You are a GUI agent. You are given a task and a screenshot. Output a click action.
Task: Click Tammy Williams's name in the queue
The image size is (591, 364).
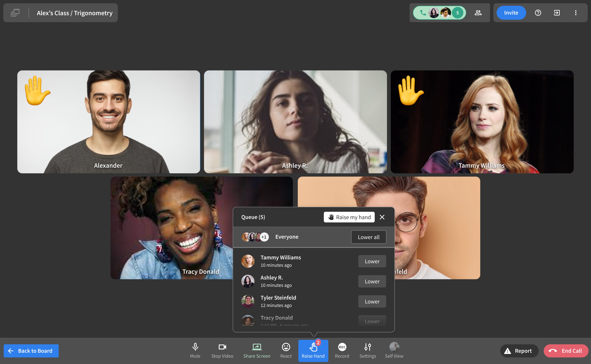click(281, 258)
